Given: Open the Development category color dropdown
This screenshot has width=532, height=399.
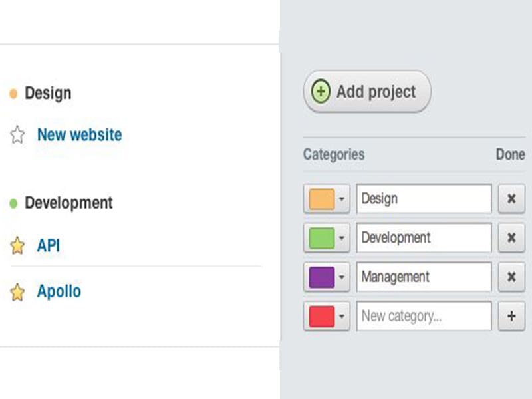Looking at the screenshot, I should [x=342, y=237].
